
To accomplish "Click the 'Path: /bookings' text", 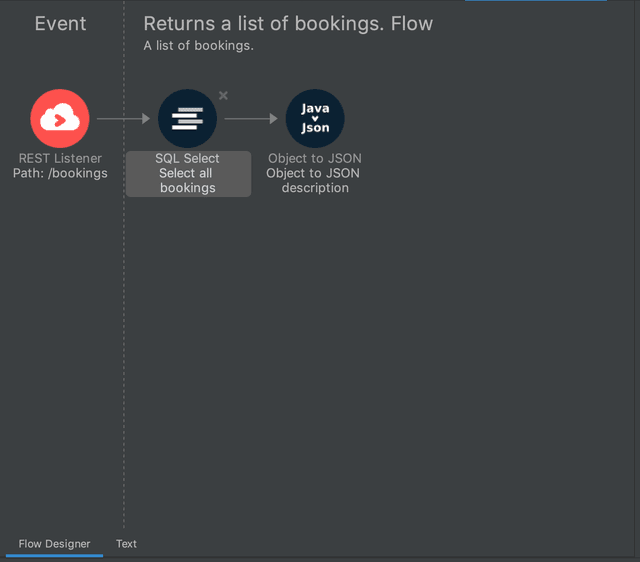I will pyautogui.click(x=60, y=173).
